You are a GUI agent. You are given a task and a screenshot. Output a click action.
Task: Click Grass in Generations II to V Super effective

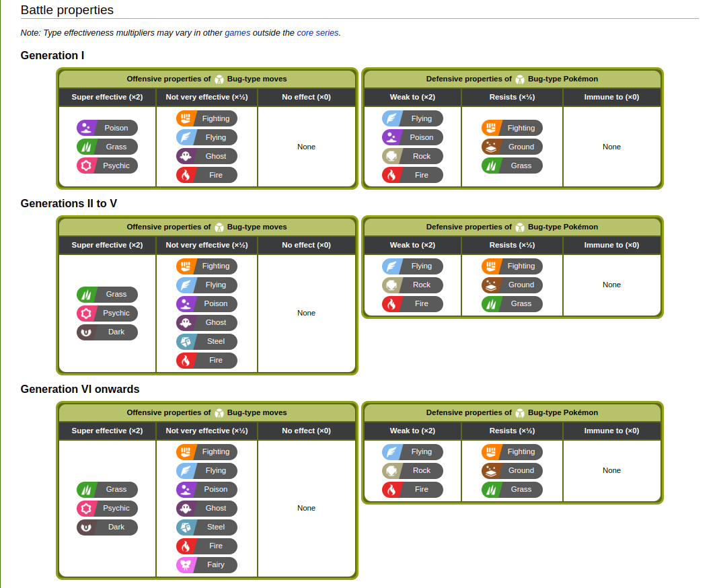click(x=107, y=295)
